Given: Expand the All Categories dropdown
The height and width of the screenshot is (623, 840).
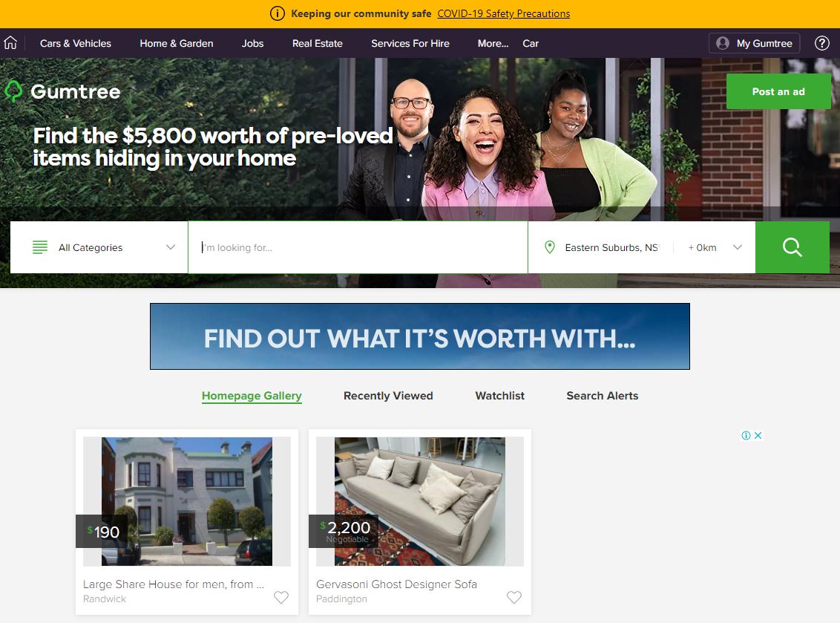Looking at the screenshot, I should click(x=99, y=247).
